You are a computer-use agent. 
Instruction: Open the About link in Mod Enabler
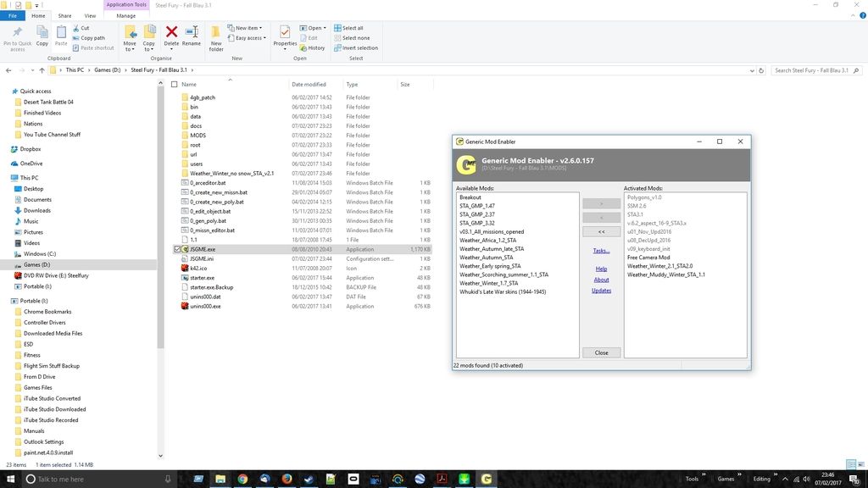click(x=601, y=280)
